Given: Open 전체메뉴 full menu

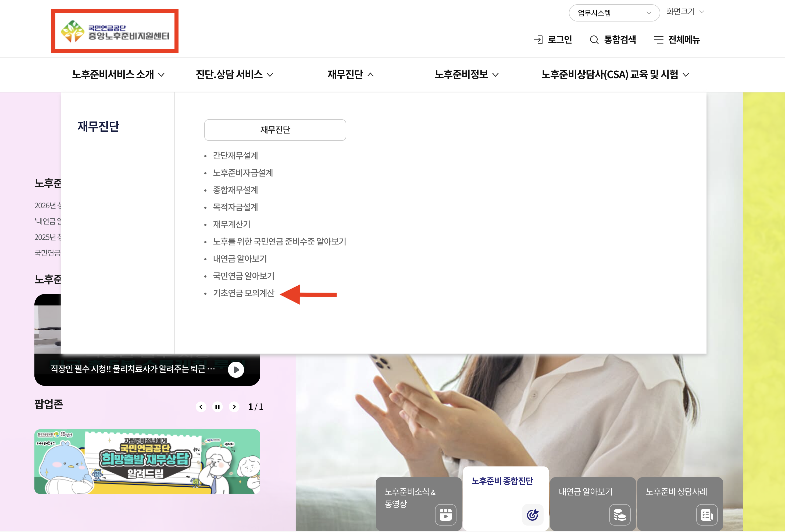Looking at the screenshot, I should (x=677, y=40).
